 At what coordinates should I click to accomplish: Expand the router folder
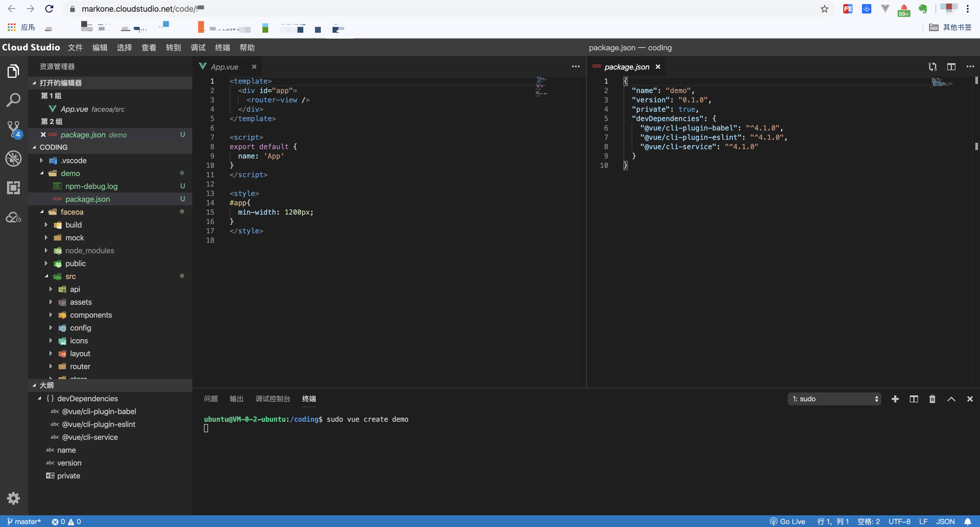51,366
